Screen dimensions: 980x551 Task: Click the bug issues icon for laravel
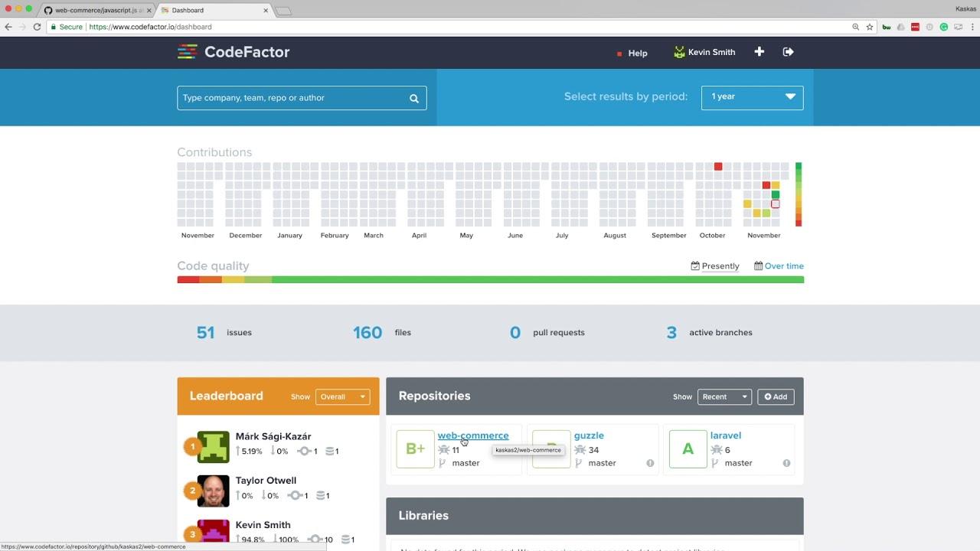pos(716,450)
